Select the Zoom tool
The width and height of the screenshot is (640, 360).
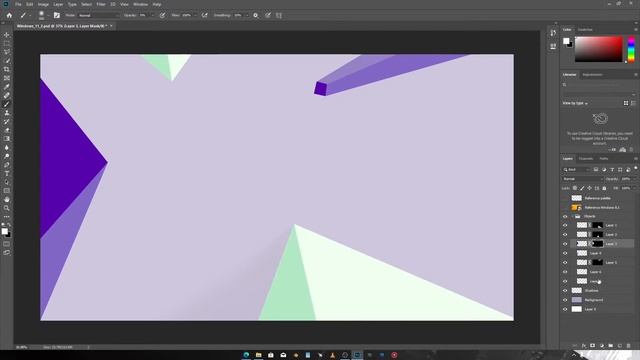[7, 208]
